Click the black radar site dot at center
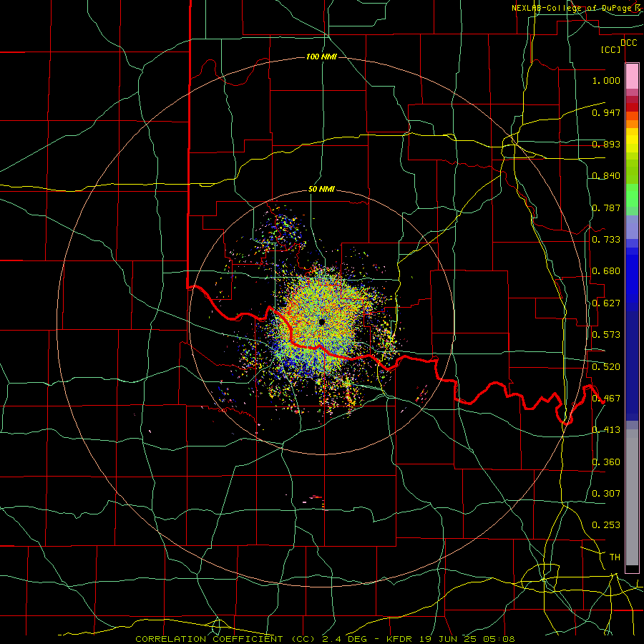This screenshot has width=644, height=644. pyautogui.click(x=321, y=322)
